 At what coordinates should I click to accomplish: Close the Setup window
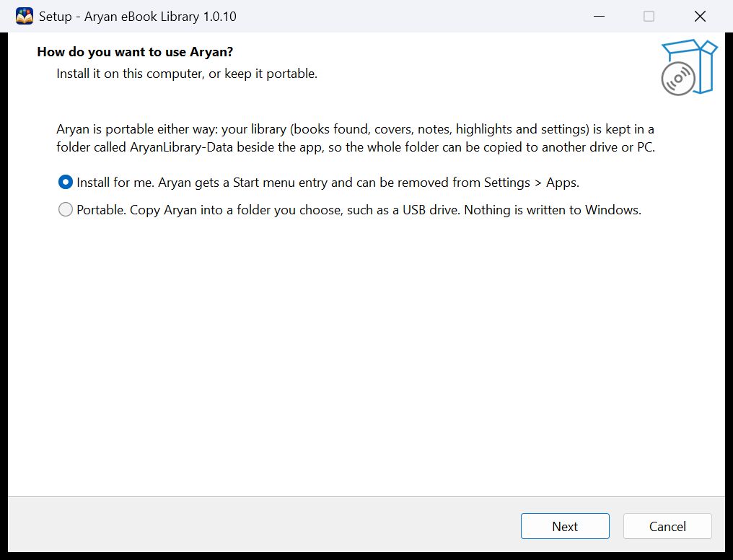(x=700, y=17)
